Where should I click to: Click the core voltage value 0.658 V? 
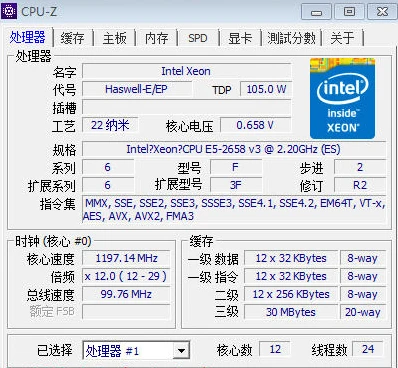pos(255,125)
